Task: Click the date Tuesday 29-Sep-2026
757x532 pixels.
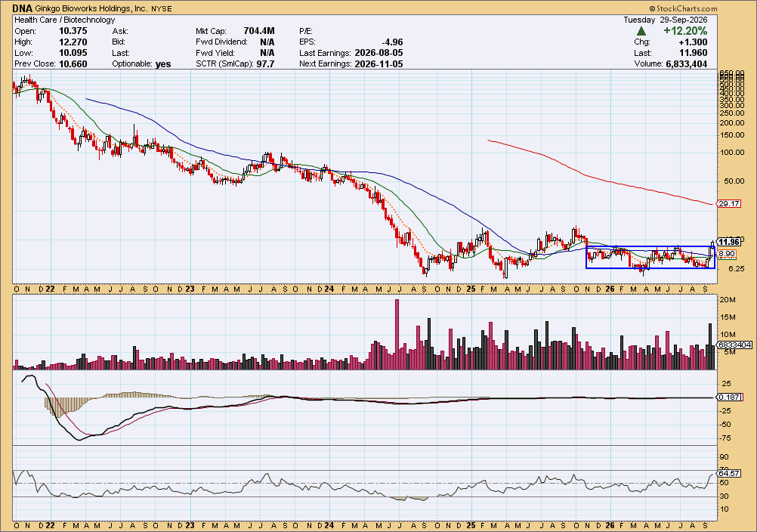Action: tap(666, 20)
